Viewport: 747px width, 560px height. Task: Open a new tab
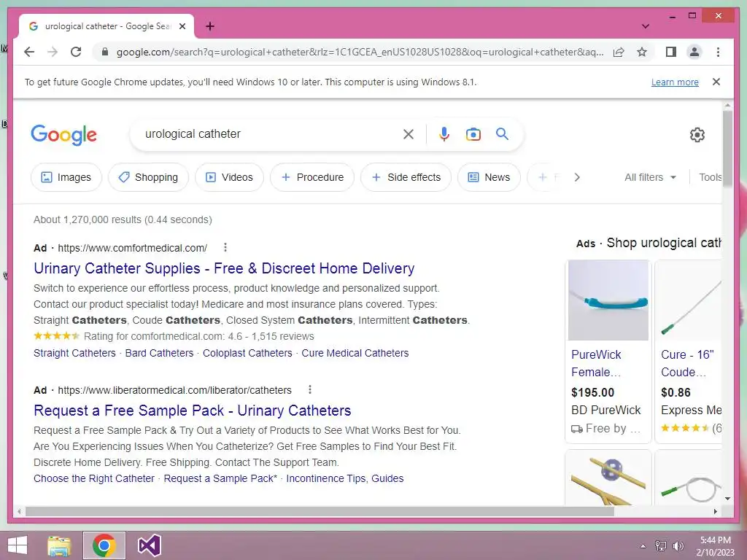click(210, 26)
